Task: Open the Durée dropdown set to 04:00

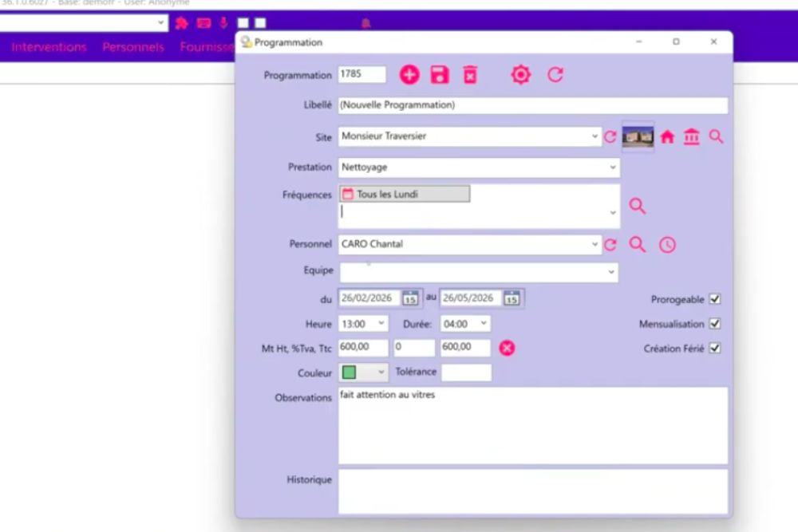Action: 484,323
